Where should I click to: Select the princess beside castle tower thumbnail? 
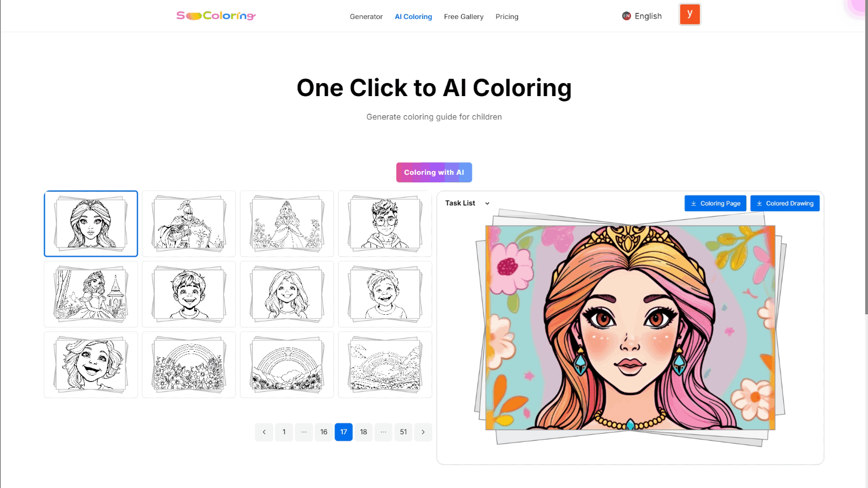click(x=91, y=294)
